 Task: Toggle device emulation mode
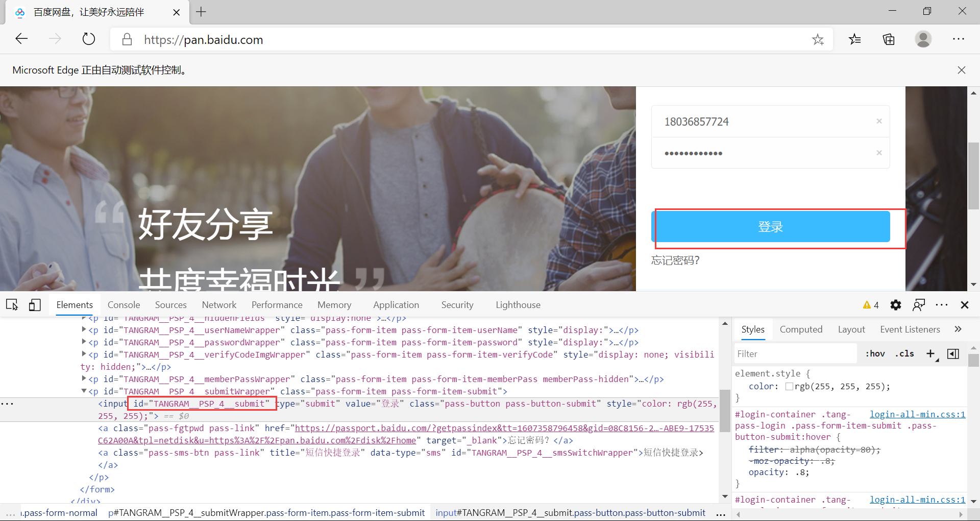[x=35, y=305]
